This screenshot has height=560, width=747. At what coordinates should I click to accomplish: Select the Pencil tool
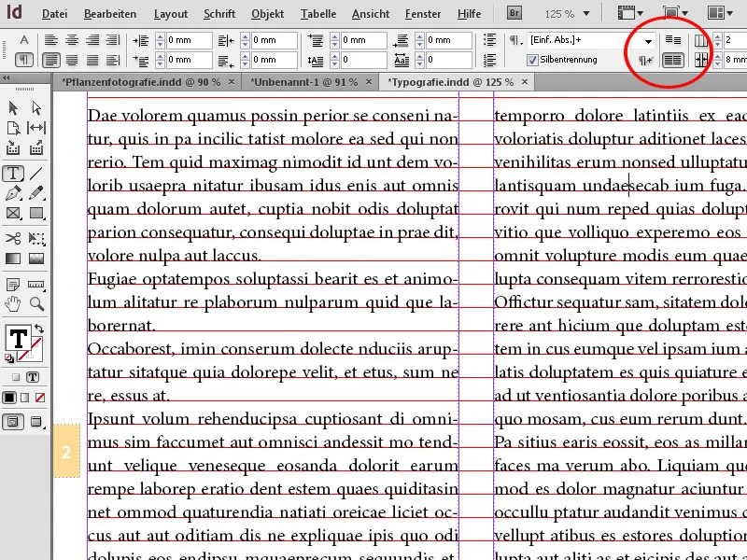tap(36, 193)
